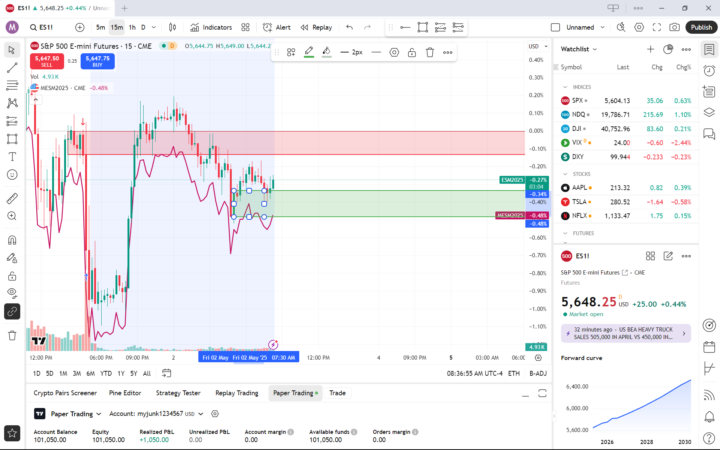The height and width of the screenshot is (450, 720).
Task: Select the Text annotation tool
Action: click(12, 157)
